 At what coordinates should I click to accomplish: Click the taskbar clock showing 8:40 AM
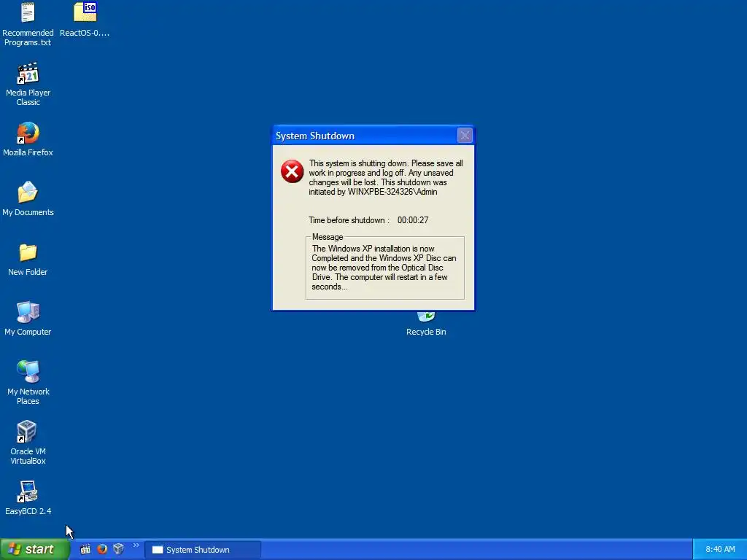(720, 550)
